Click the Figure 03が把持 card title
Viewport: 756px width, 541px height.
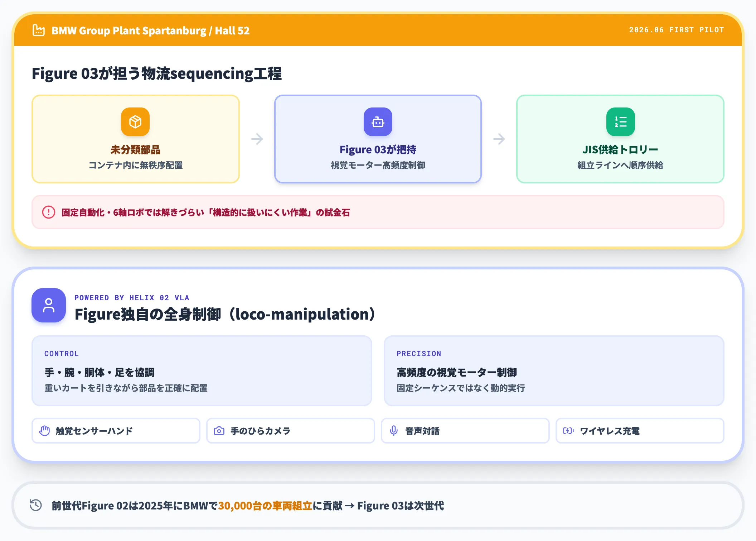378,149
